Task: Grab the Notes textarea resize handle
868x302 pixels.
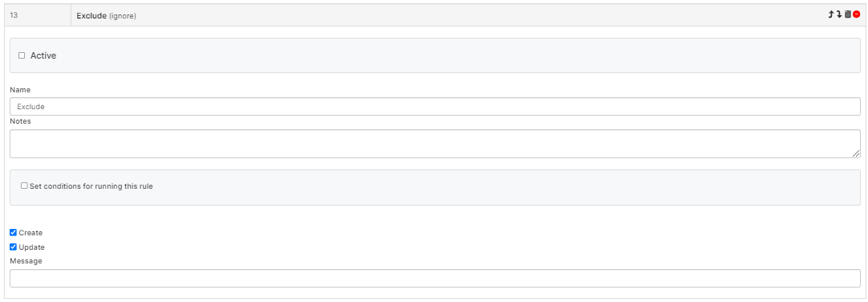Action: pos(856,153)
